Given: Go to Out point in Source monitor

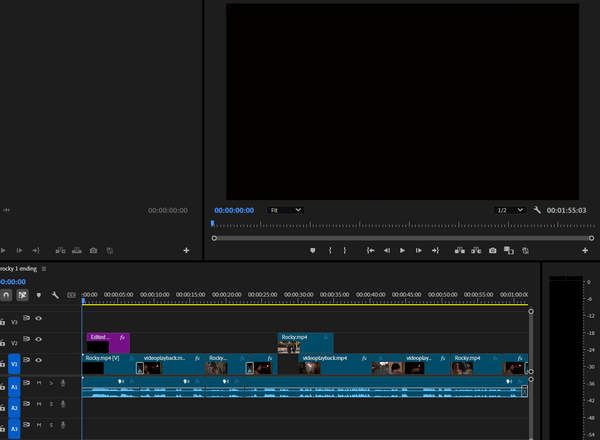Looking at the screenshot, I should (36, 251).
